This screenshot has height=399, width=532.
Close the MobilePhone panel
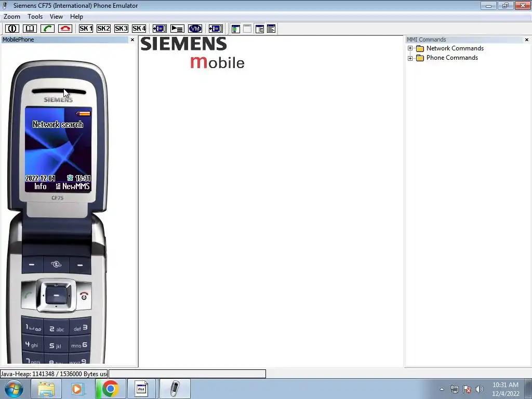pyautogui.click(x=132, y=39)
